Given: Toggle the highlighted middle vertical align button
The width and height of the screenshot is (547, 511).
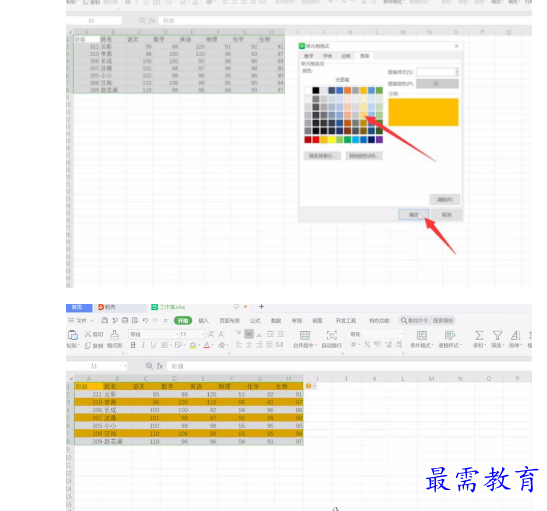Looking at the screenshot, I should pyautogui.click(x=249, y=334).
